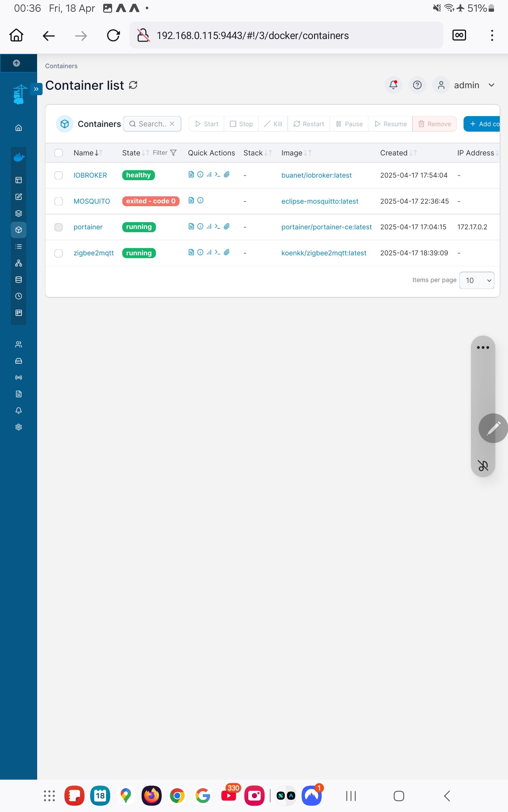Open inspect icon for MOSQUITO
Screen dimensions: 508x812
point(200,200)
